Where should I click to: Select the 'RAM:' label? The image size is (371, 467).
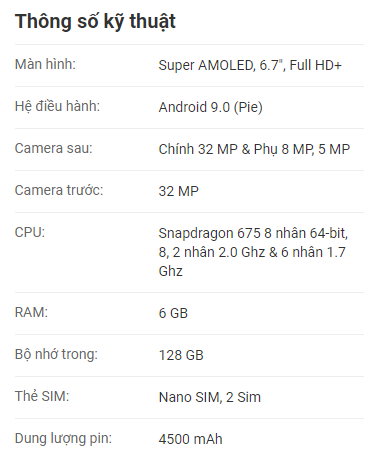coord(31,312)
